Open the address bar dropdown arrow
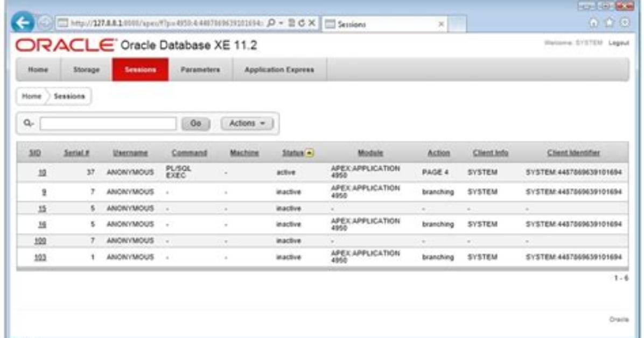 281,23
